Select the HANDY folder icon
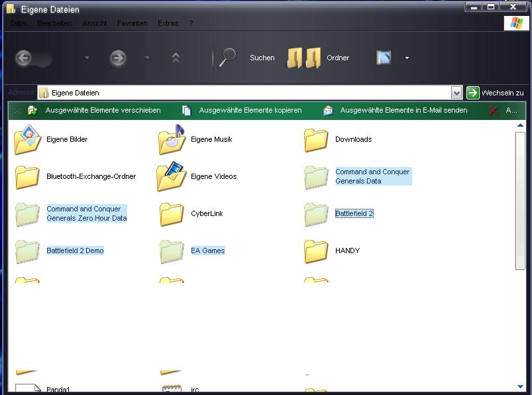 coord(316,251)
